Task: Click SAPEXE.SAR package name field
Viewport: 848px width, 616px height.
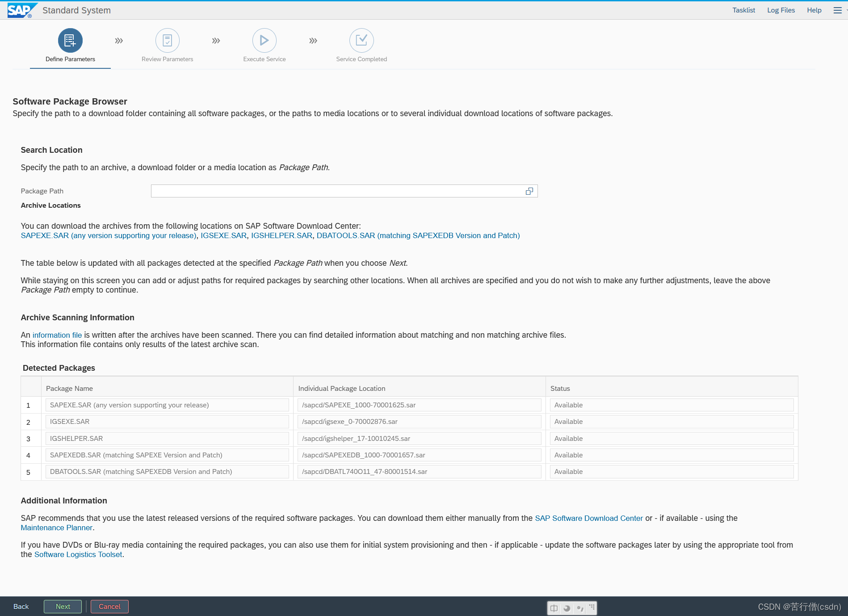Action: pyautogui.click(x=167, y=405)
